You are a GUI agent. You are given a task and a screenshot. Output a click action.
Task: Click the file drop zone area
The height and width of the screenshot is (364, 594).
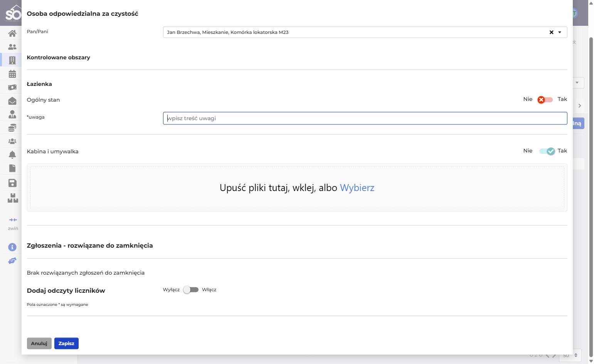[x=297, y=188]
